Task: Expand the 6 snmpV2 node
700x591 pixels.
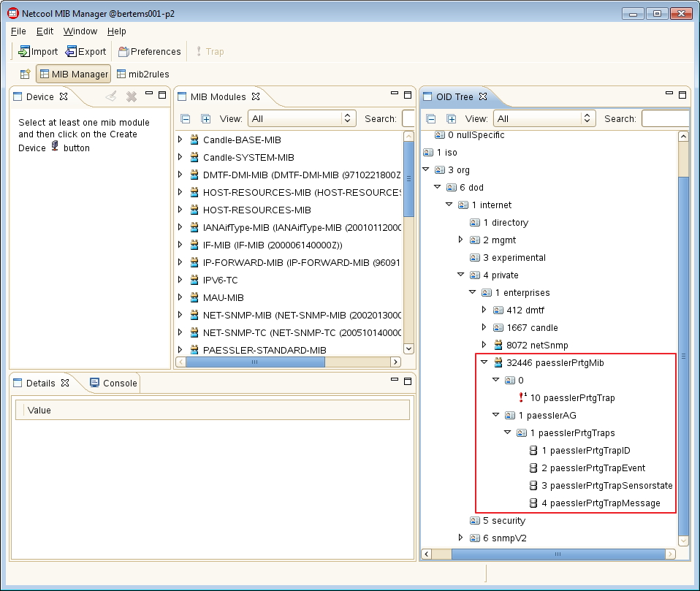Action: coord(461,538)
